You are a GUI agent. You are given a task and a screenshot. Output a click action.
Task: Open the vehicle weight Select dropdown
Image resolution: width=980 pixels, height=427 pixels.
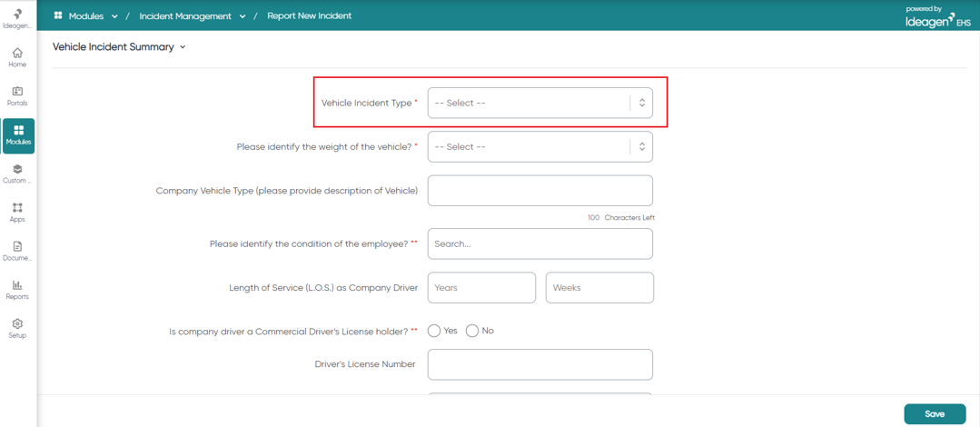point(540,147)
